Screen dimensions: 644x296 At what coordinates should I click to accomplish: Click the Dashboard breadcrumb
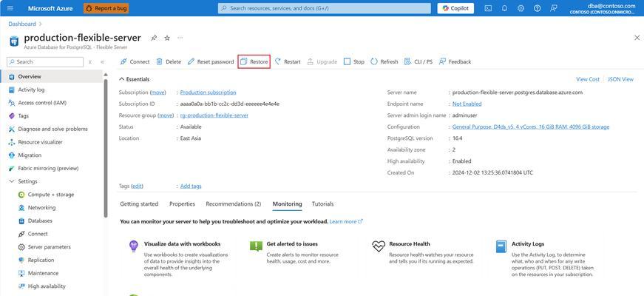point(22,24)
